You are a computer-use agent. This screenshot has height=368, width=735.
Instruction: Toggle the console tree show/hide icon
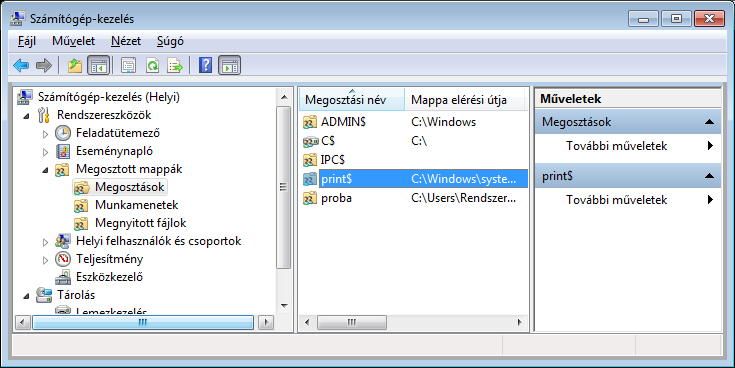pos(98,65)
